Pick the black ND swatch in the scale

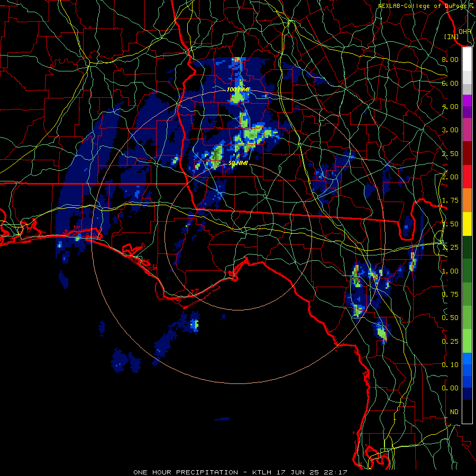[x=467, y=411]
